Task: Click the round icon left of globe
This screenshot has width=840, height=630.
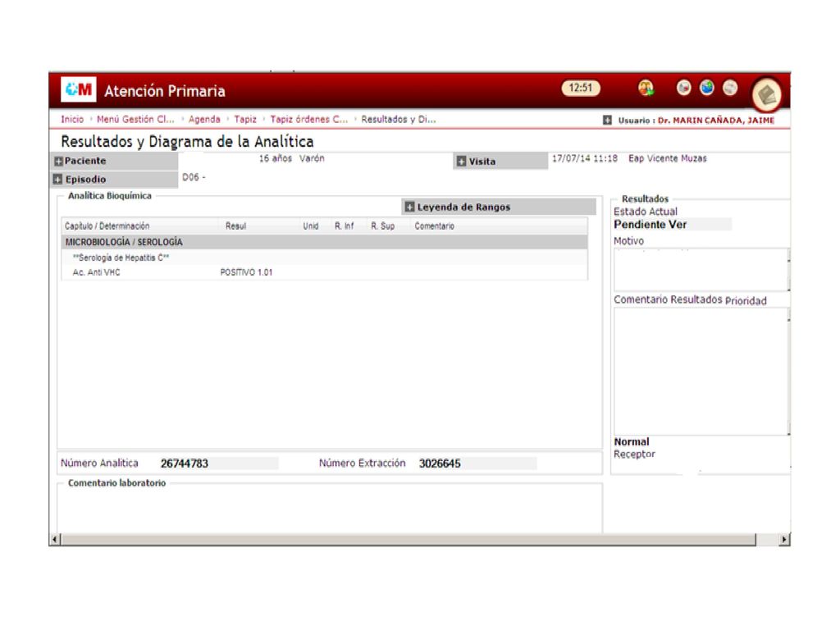Action: coord(683,87)
